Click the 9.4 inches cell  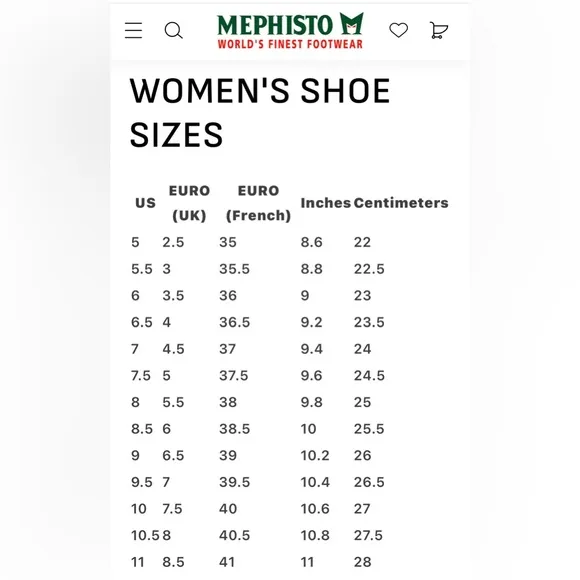point(311,349)
